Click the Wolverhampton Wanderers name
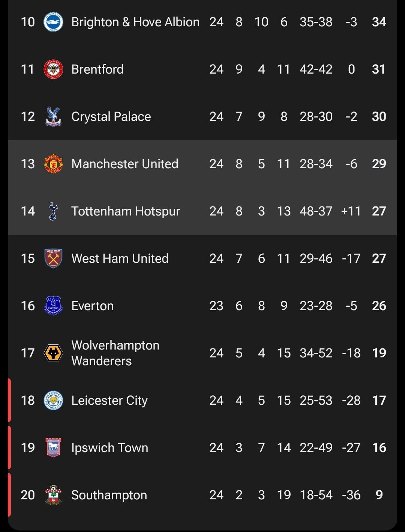405x532 pixels. point(115,353)
